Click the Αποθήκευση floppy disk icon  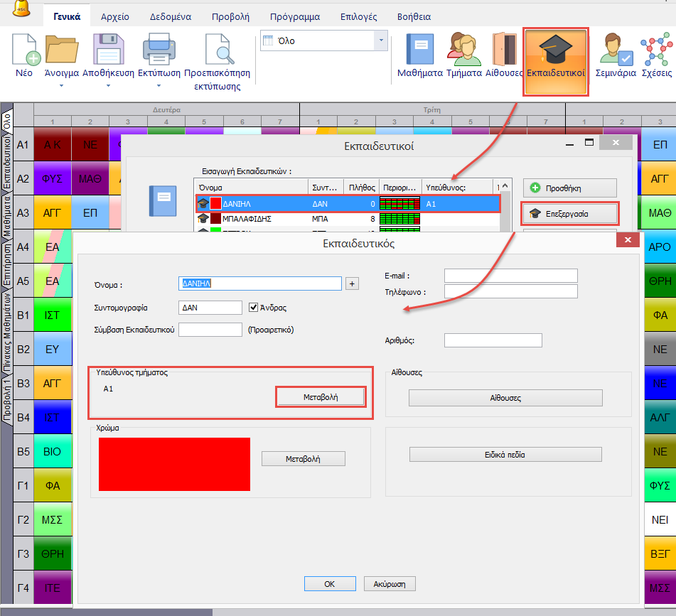point(109,50)
